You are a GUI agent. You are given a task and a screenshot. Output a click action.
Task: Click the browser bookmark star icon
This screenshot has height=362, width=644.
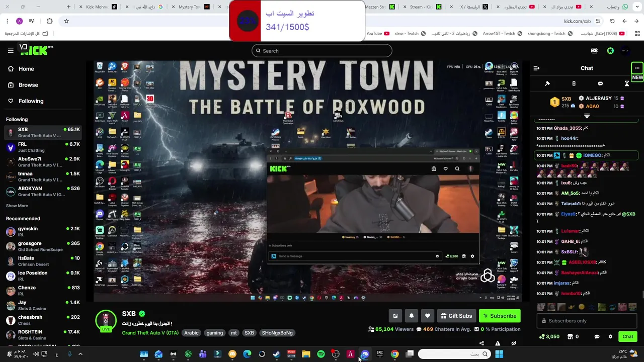(66, 21)
